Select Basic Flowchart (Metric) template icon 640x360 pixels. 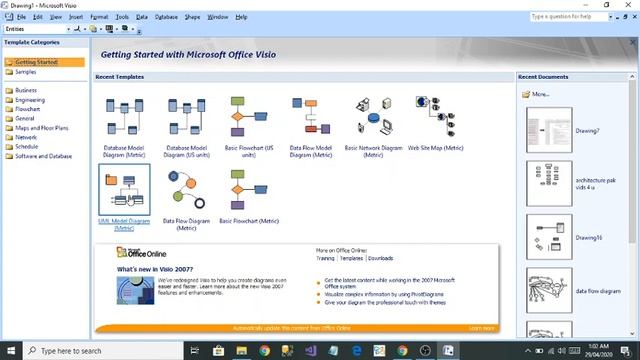pos(249,190)
